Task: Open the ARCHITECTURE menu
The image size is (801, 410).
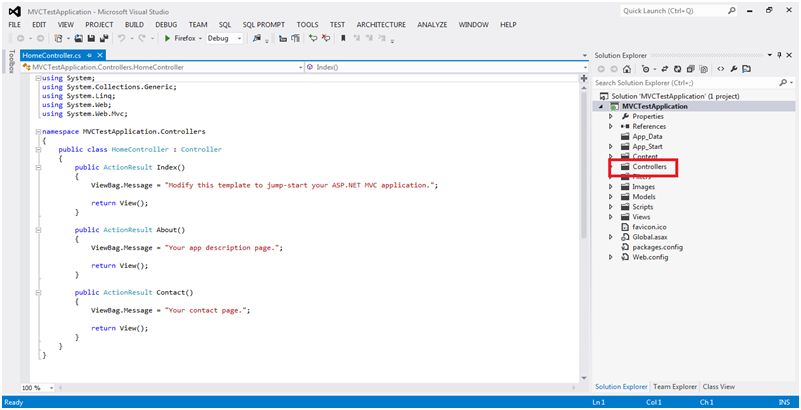Action: click(381, 25)
